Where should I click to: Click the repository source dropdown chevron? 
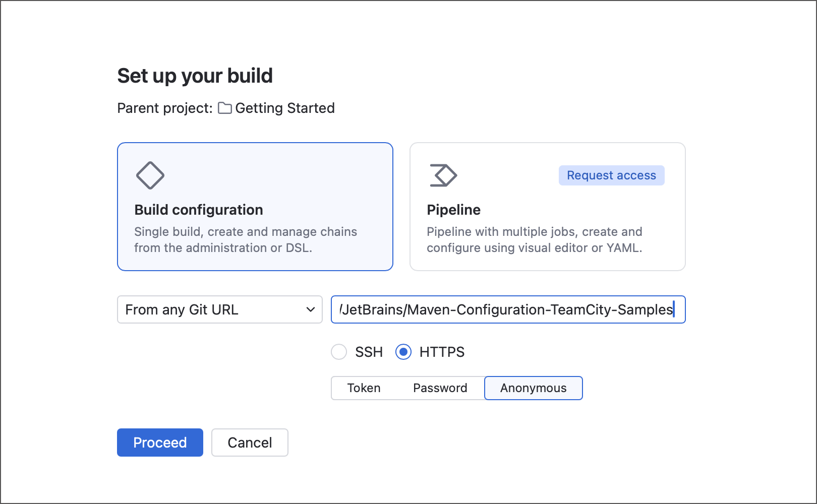click(x=311, y=309)
